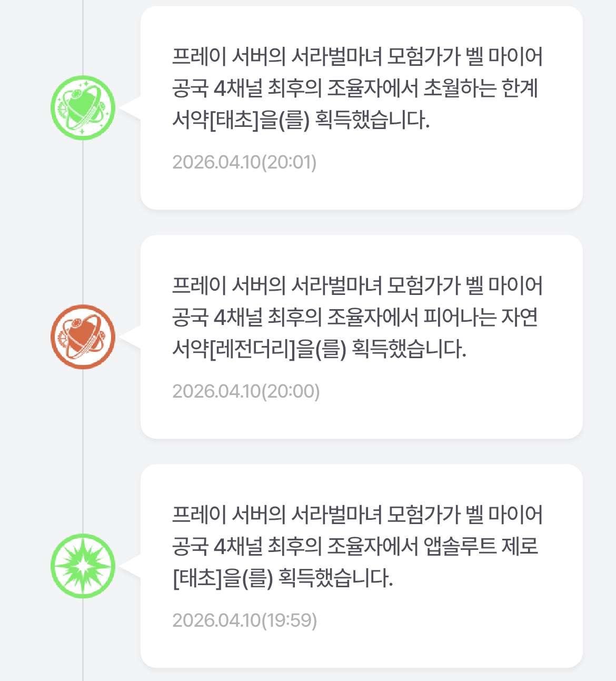The height and width of the screenshot is (681, 616).
Task: Click the speech-bubble pointer of the 19:59 card
Action: tap(131, 566)
